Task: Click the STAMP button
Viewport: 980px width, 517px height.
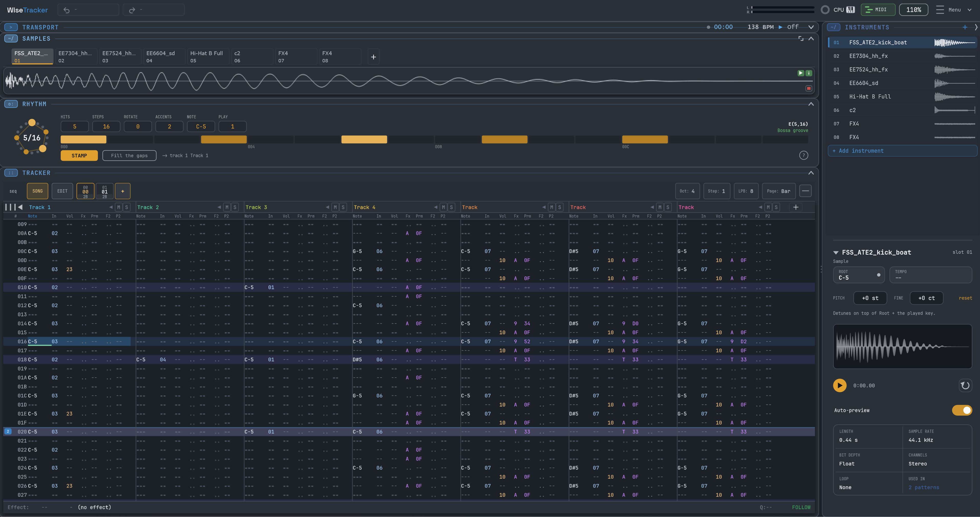Action: [79, 156]
